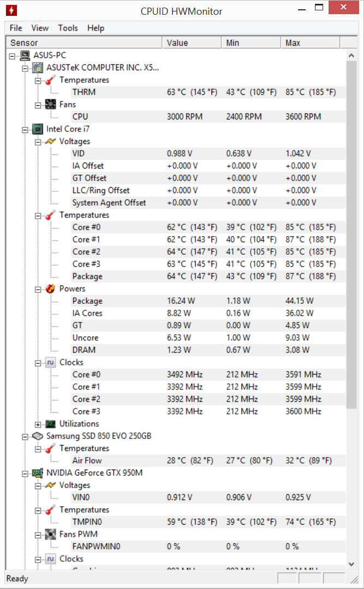Viewport: 364px width, 589px height.
Task: Click the Intel Core i7 Voltages lightning icon
Action: (x=51, y=141)
